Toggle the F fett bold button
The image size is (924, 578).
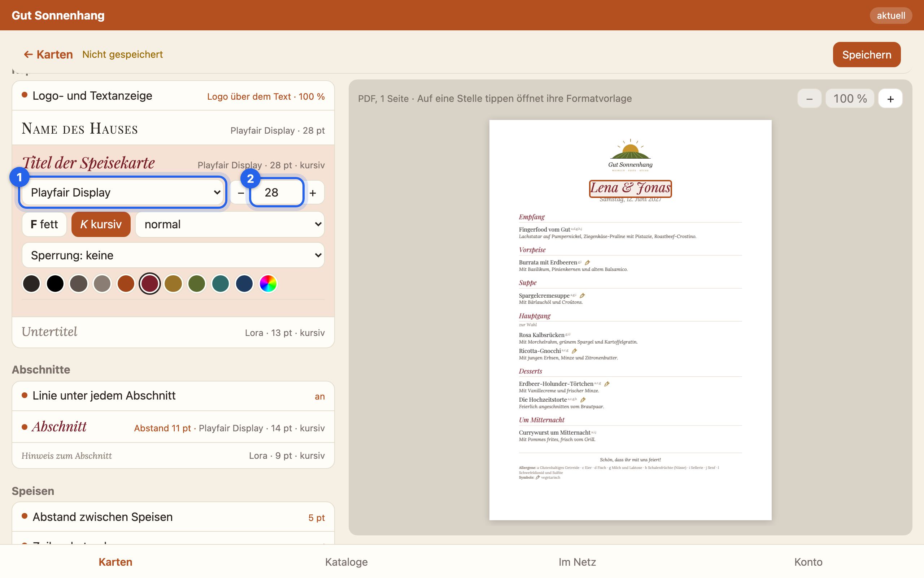pos(44,224)
